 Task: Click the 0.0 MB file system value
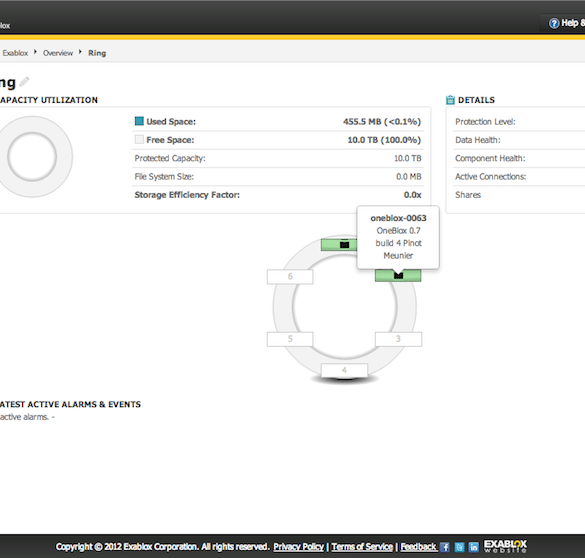point(409,176)
